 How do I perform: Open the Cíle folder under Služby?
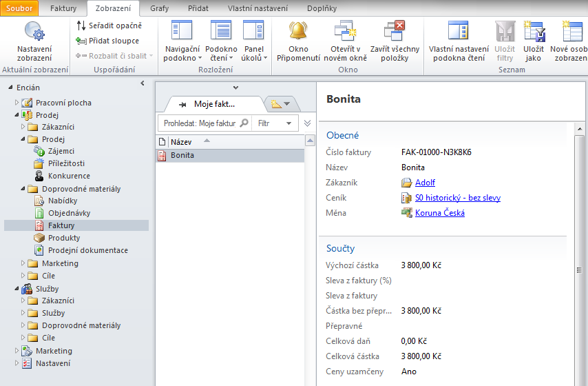coord(48,338)
